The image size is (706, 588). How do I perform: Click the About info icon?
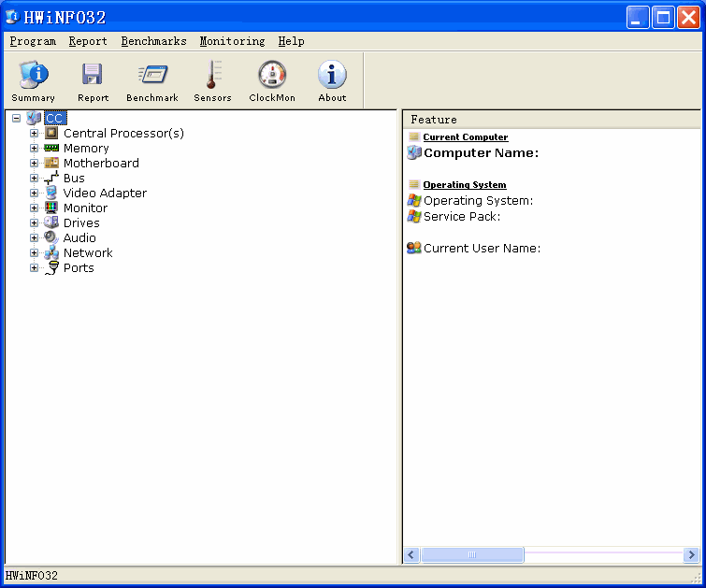[332, 75]
